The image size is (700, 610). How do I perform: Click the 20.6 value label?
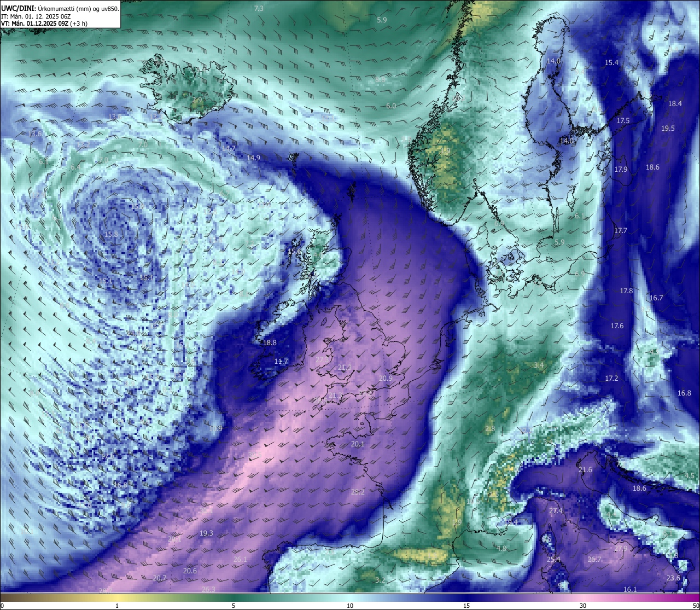pos(190,571)
